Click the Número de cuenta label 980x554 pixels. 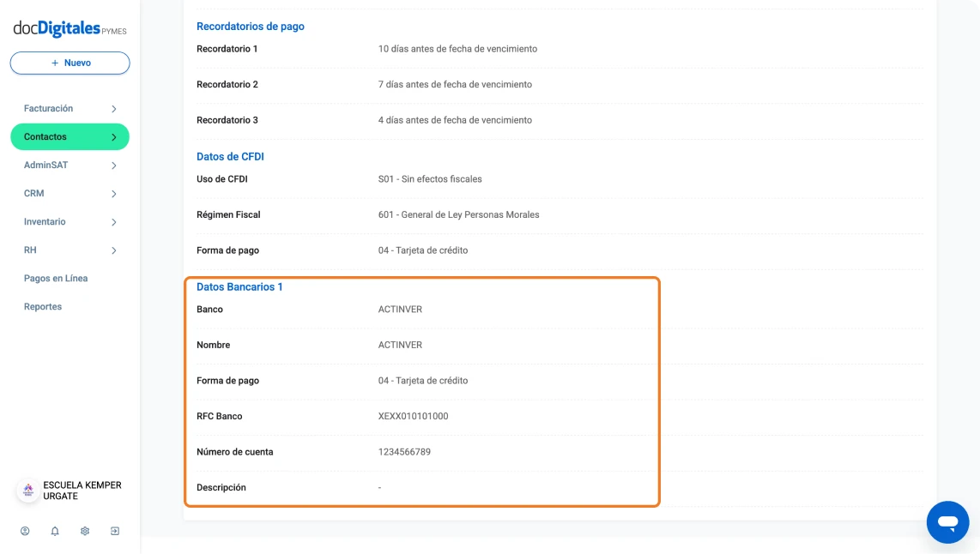point(235,452)
